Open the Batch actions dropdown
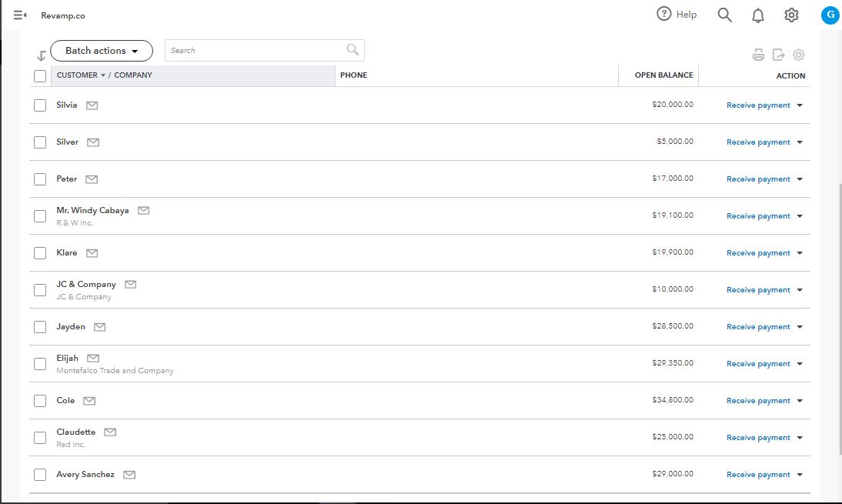 102,51
